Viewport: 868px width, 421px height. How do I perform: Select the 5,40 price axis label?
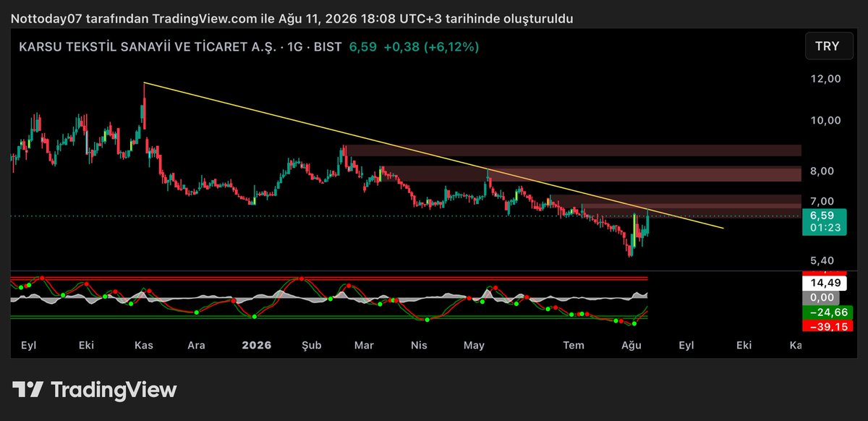821,260
